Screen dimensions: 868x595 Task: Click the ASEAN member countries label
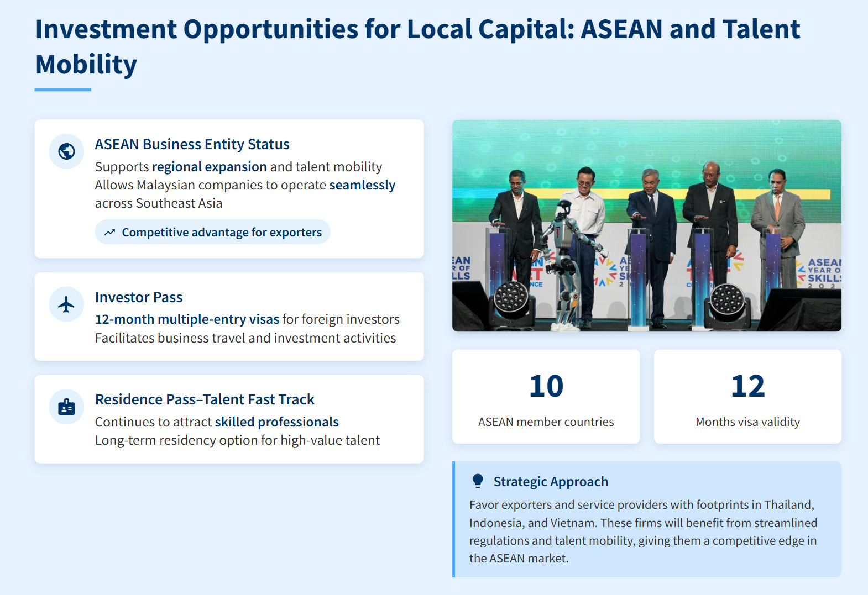coord(546,422)
